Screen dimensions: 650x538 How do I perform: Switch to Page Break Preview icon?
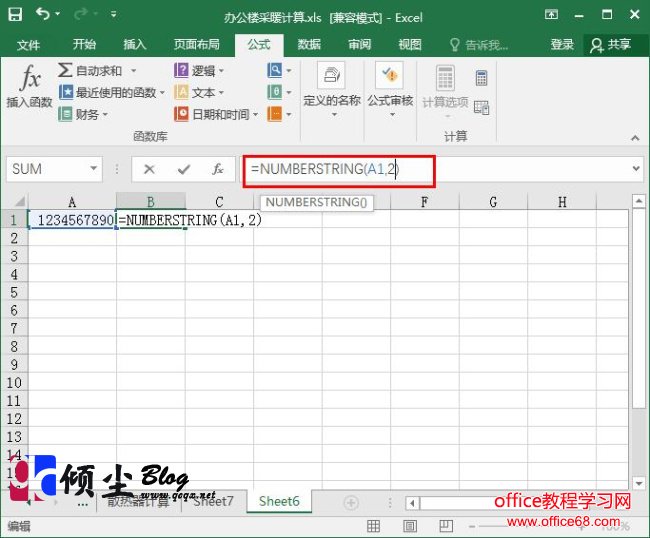(x=446, y=526)
